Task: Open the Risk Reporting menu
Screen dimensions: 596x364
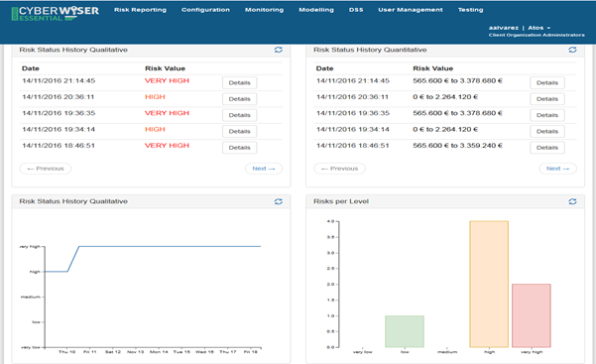Action: (x=140, y=10)
